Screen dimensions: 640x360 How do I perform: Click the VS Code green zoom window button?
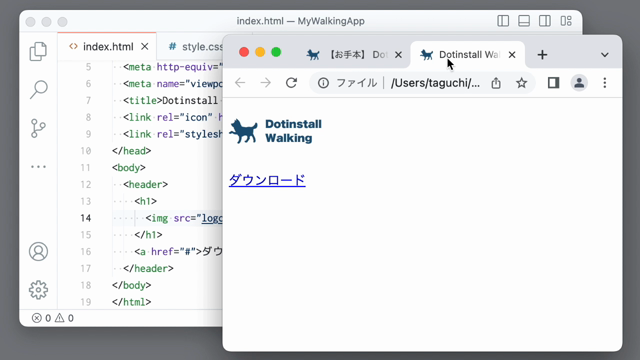click(62, 22)
